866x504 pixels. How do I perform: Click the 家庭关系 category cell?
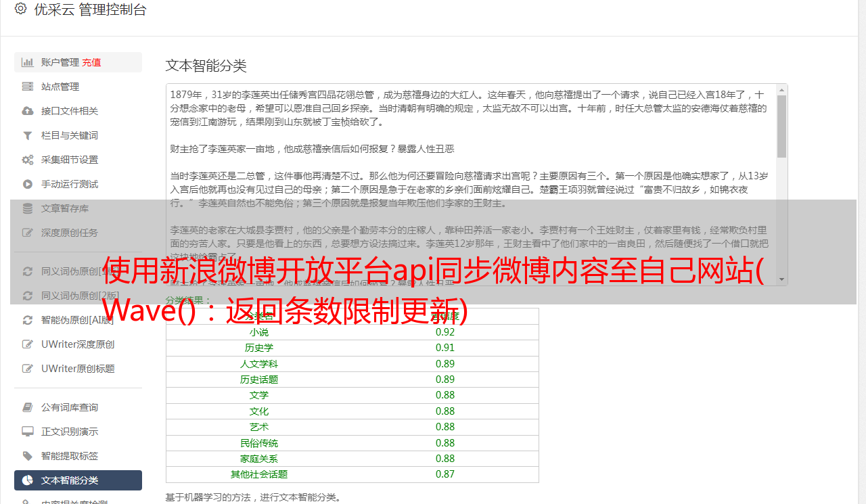(259, 459)
